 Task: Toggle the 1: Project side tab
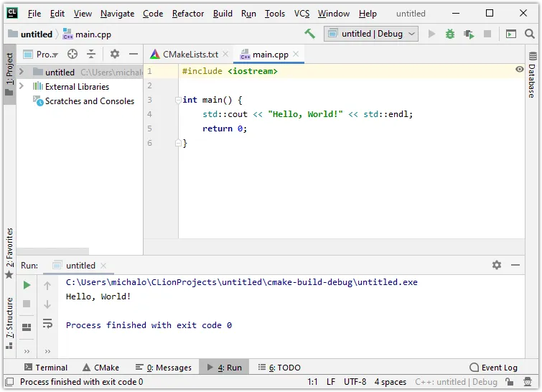[x=9, y=74]
